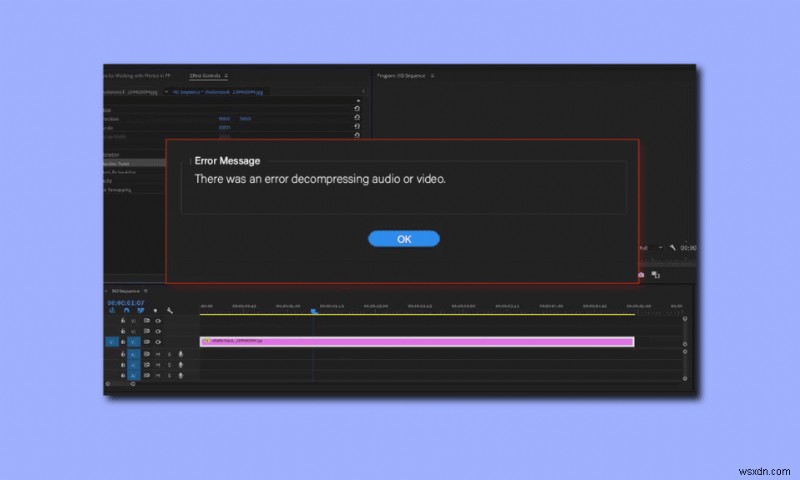The width and height of the screenshot is (800, 480).
Task: Click the Effect Controls scroll up arrow
Action: tap(359, 100)
